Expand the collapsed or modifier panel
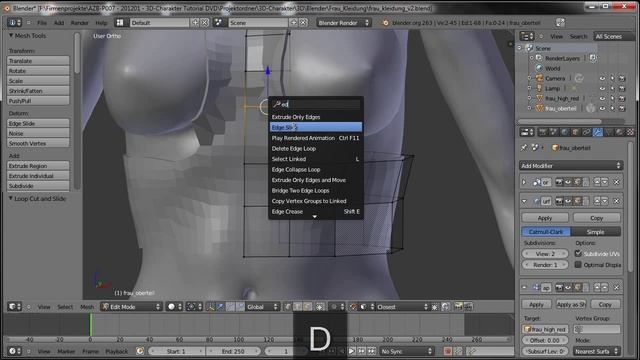The width and height of the screenshot is (640, 360). (524, 182)
